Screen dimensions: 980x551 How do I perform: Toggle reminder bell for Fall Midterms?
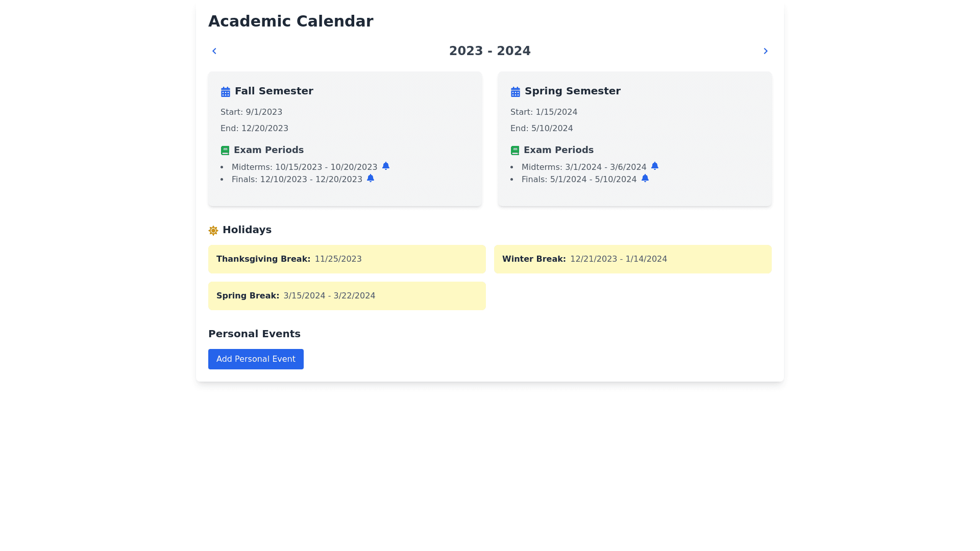pos(386,166)
